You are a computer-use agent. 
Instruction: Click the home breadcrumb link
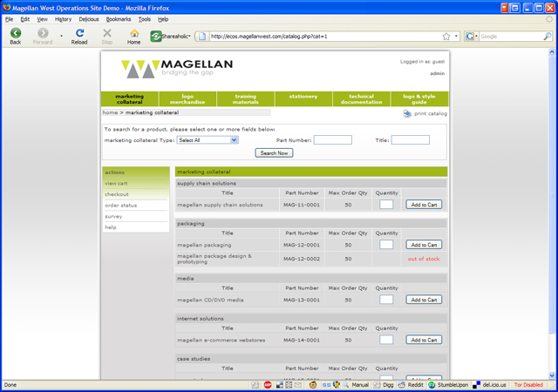click(110, 112)
